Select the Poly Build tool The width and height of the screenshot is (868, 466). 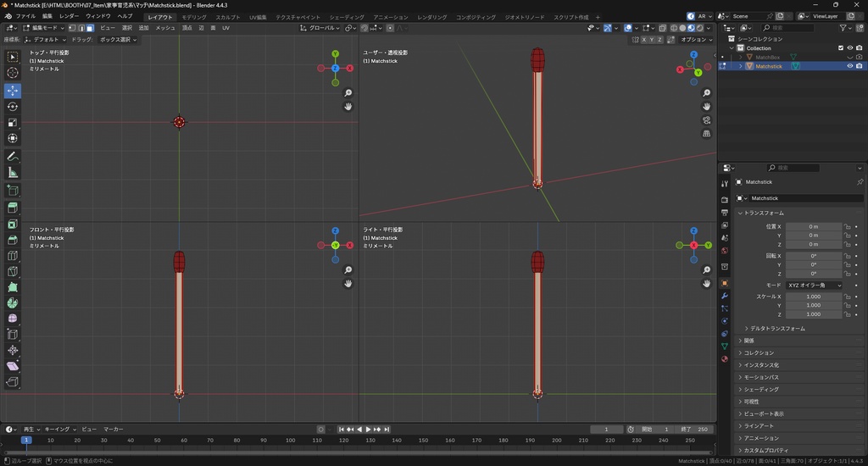point(12,287)
